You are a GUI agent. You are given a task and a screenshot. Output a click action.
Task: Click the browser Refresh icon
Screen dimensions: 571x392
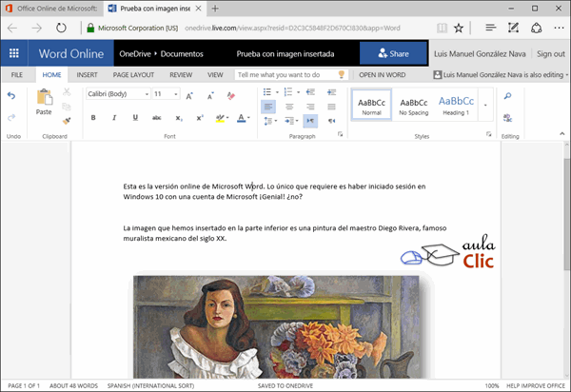[x=61, y=28]
